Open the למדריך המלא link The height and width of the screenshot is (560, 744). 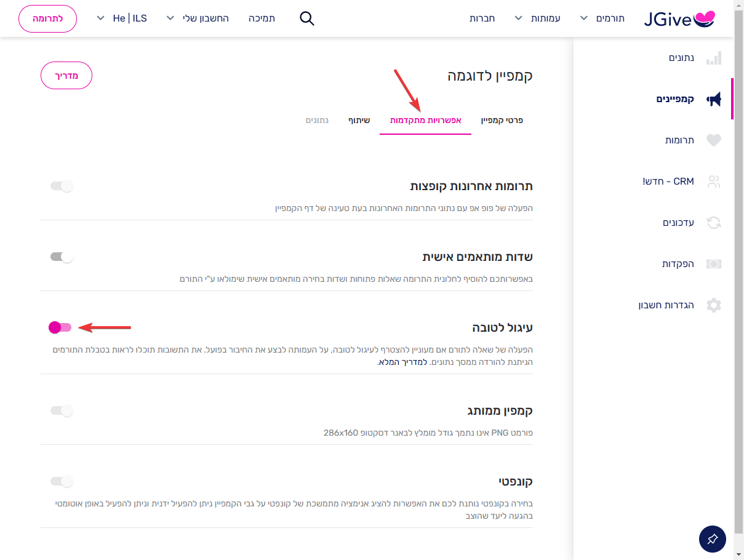pos(402,362)
